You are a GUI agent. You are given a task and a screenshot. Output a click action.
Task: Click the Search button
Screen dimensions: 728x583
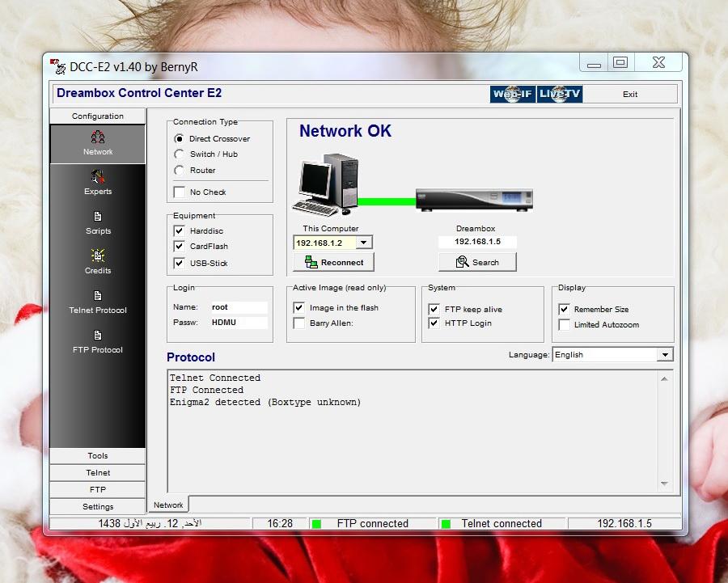pos(477,262)
